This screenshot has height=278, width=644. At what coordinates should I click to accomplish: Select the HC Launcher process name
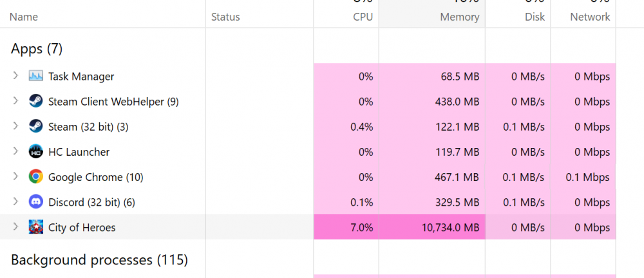79,152
